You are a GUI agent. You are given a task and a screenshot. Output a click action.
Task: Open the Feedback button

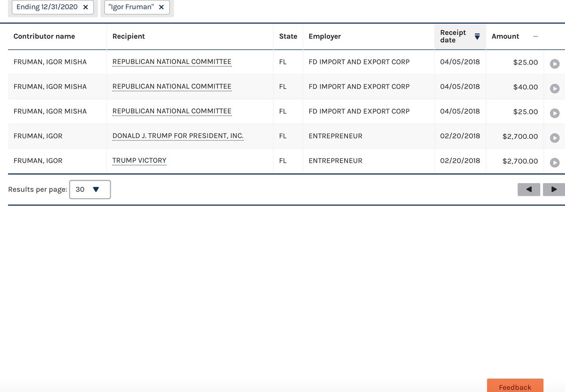coord(515,385)
